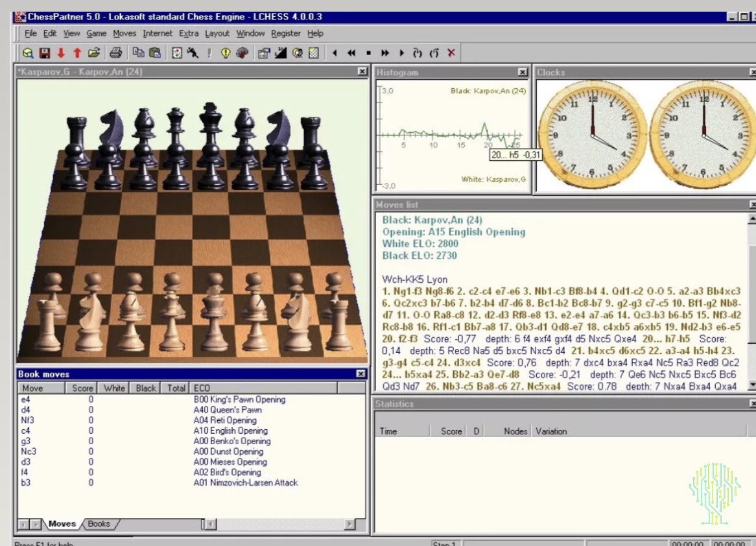Click the running figure icon
The height and width of the screenshot is (546, 756).
pos(193,53)
